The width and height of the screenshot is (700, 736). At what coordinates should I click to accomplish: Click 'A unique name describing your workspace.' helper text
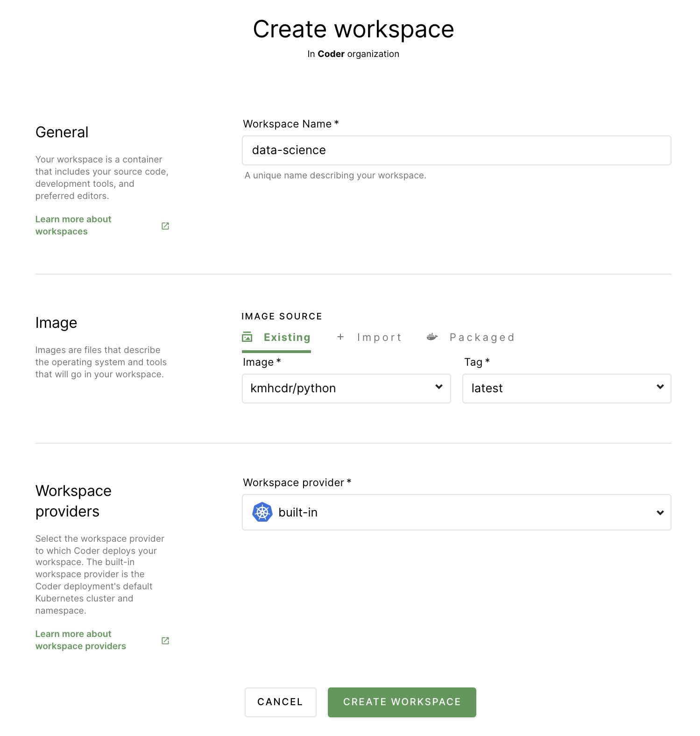point(335,176)
